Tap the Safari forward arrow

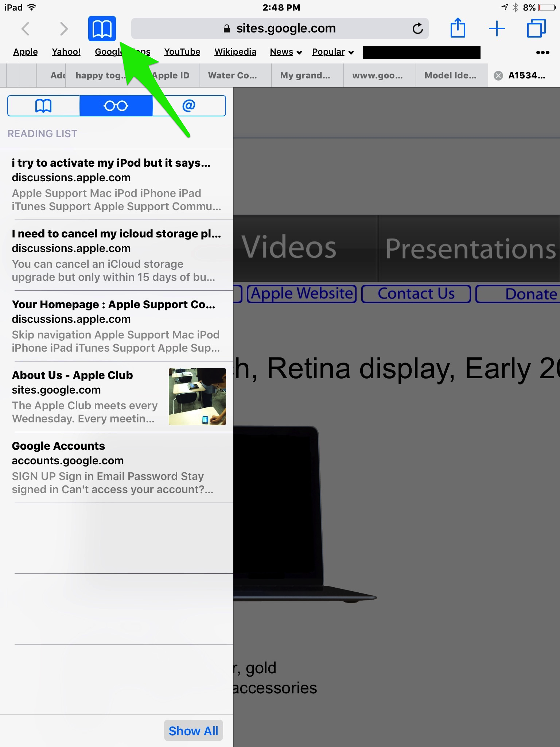click(64, 28)
